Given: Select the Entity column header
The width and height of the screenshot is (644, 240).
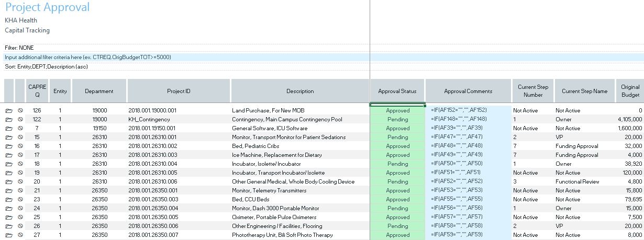Looking at the screenshot, I should click(60, 91).
